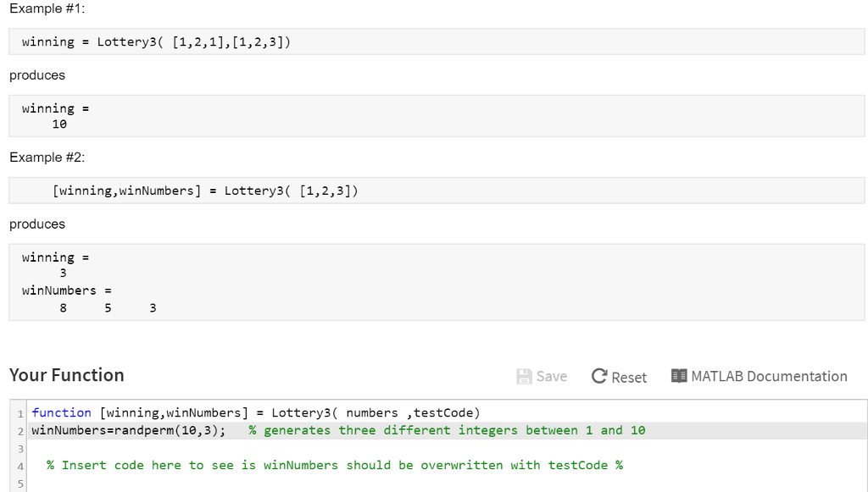Image resolution: width=868 pixels, height=492 pixels.
Task: Click the circular arrow Reset icon
Action: click(x=599, y=376)
